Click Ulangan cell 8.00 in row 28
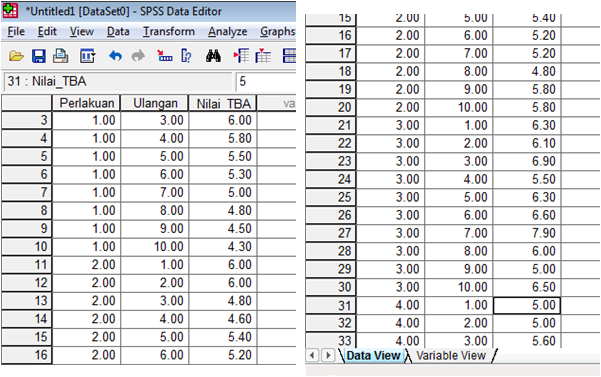The height and width of the screenshot is (377, 601). [459, 251]
